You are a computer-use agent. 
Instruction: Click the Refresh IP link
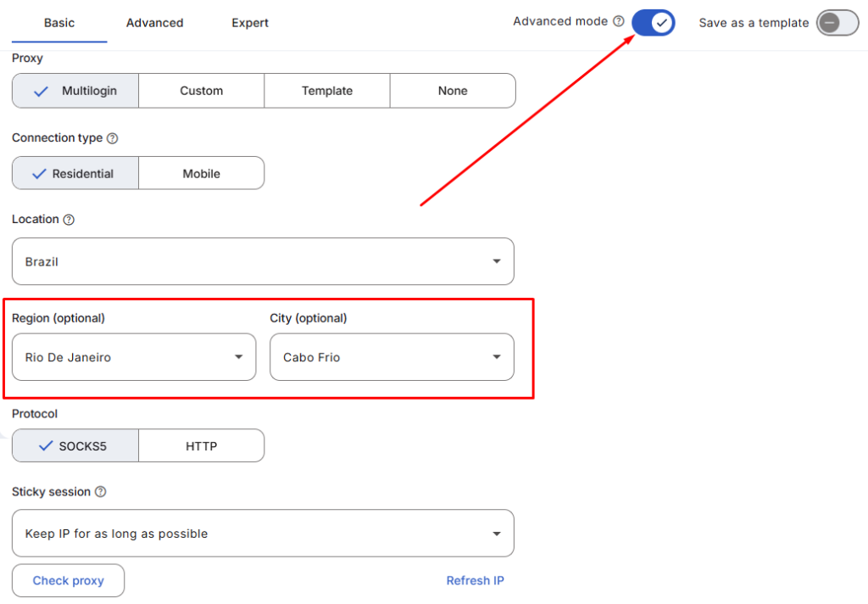475,581
